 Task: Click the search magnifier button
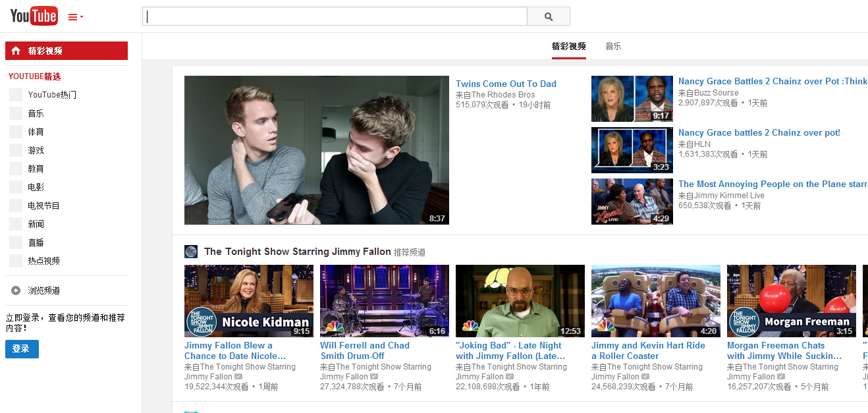[x=549, y=16]
